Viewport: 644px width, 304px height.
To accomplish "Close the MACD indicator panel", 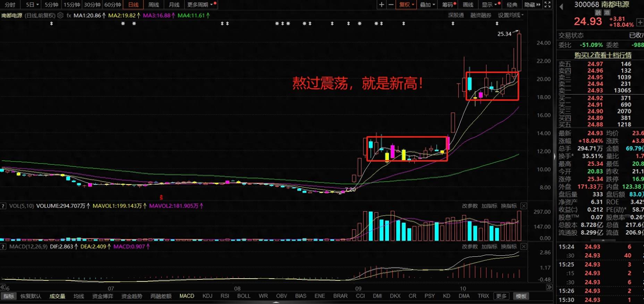I will (x=524, y=246).
